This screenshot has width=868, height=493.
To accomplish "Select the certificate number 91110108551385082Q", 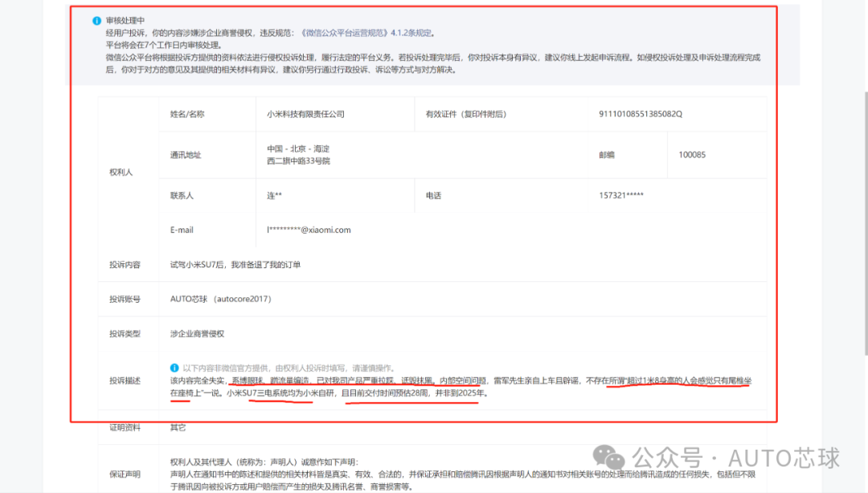I will point(641,114).
